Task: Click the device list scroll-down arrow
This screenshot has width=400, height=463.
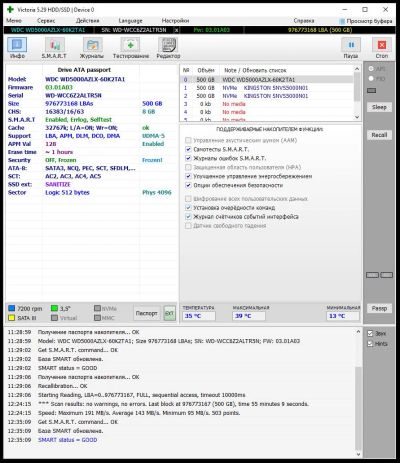Action: click(x=357, y=117)
